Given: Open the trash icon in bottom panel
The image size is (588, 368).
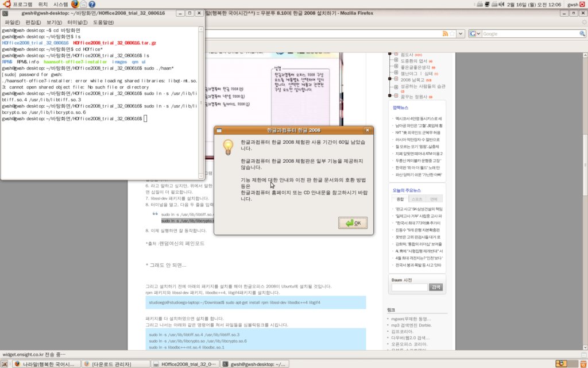Looking at the screenshot, I should pos(582,363).
